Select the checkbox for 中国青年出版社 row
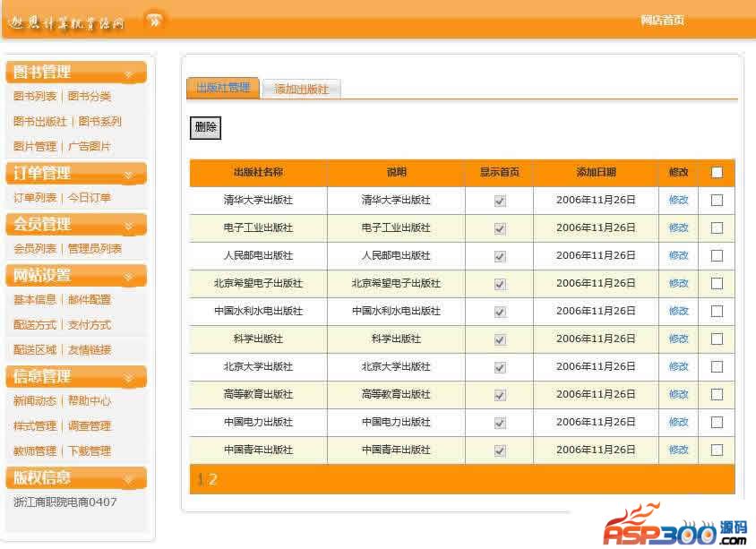This screenshot has height=549, width=756. point(717,450)
